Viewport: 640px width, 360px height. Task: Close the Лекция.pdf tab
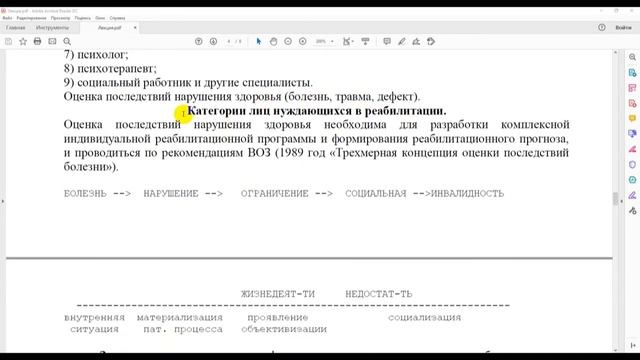tap(135, 28)
